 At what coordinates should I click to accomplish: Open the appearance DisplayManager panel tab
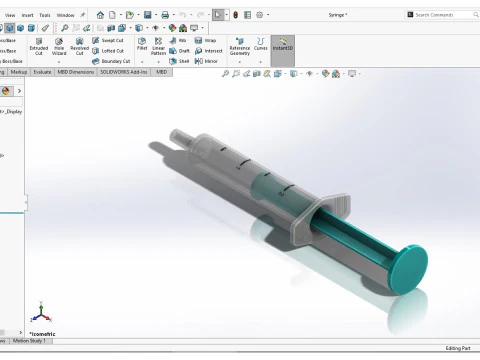6,91
